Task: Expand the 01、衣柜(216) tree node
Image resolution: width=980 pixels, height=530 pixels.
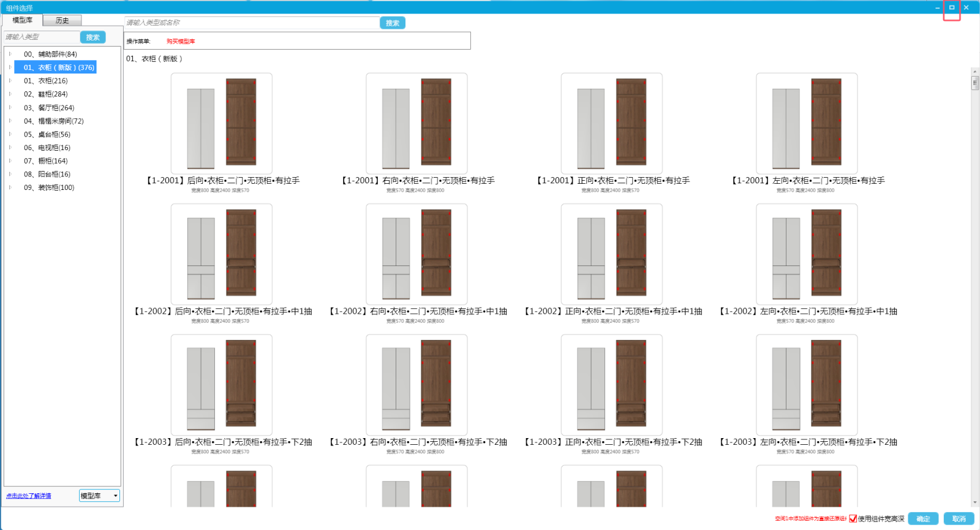Action: pos(10,80)
